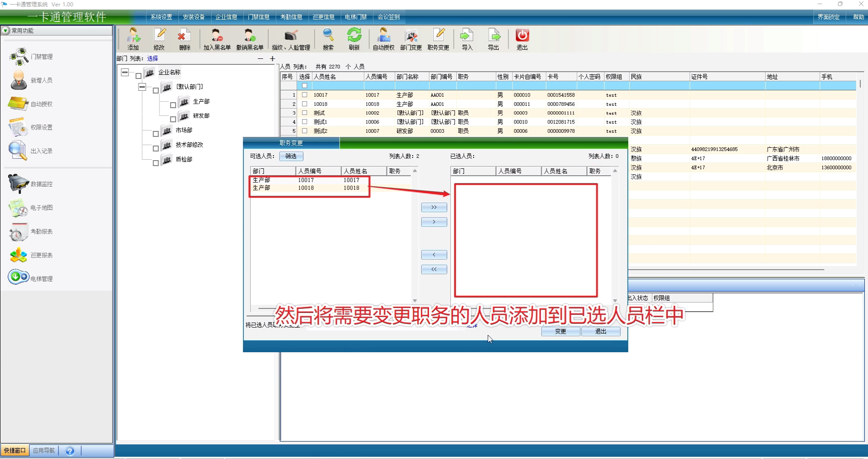
Task: Open 自动授权 in the toolbar
Action: click(x=383, y=39)
